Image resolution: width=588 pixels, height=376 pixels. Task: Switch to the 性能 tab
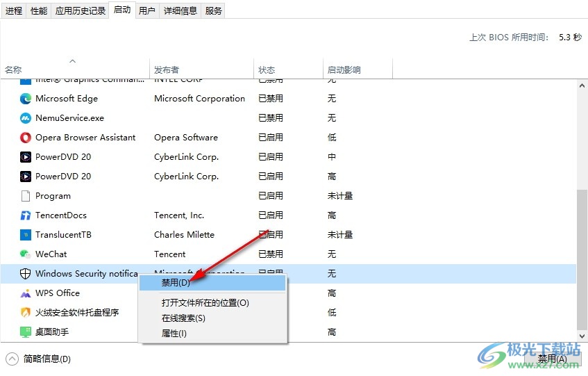(x=39, y=10)
